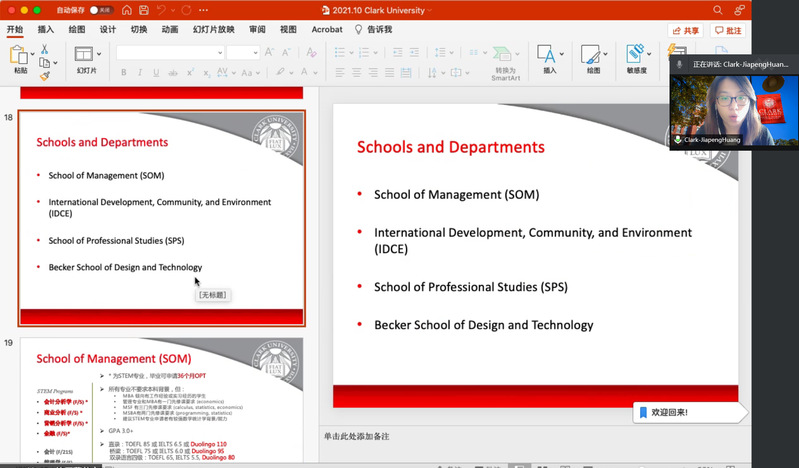
Task: Click the 批注 comments button
Action: click(728, 31)
